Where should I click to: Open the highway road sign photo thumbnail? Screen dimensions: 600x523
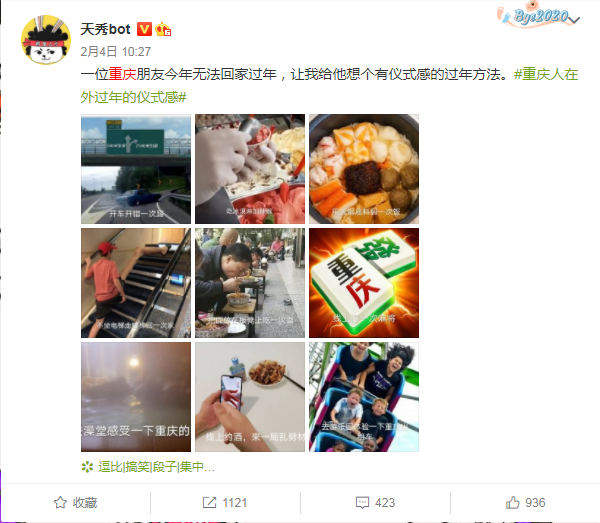pyautogui.click(x=136, y=169)
